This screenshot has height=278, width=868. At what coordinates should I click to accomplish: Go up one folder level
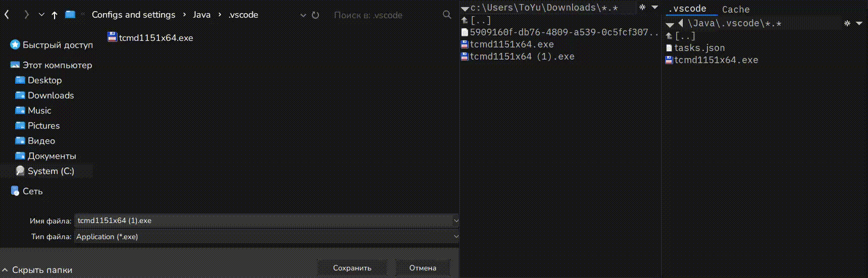click(x=55, y=15)
